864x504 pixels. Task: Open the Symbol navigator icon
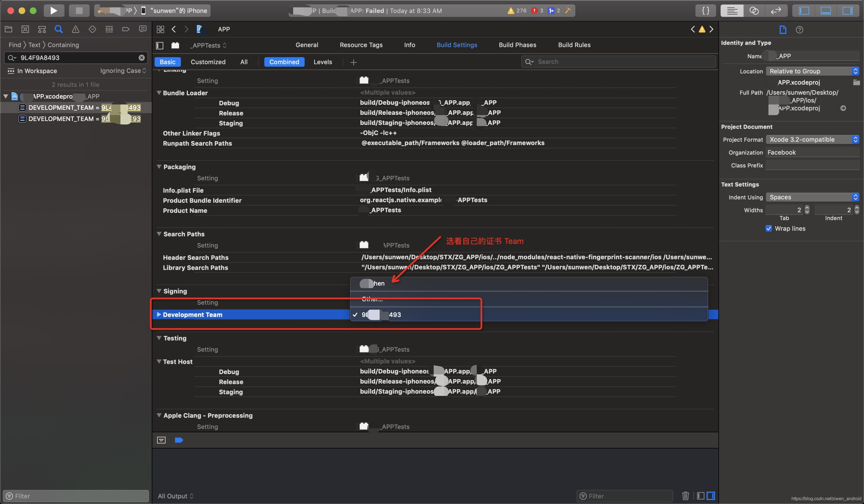tap(42, 29)
